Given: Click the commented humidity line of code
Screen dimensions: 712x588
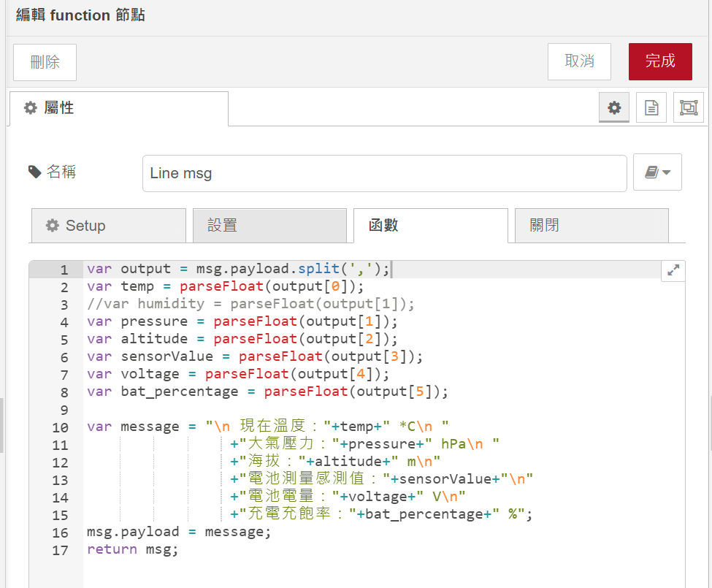Looking at the screenshot, I should [250, 305].
